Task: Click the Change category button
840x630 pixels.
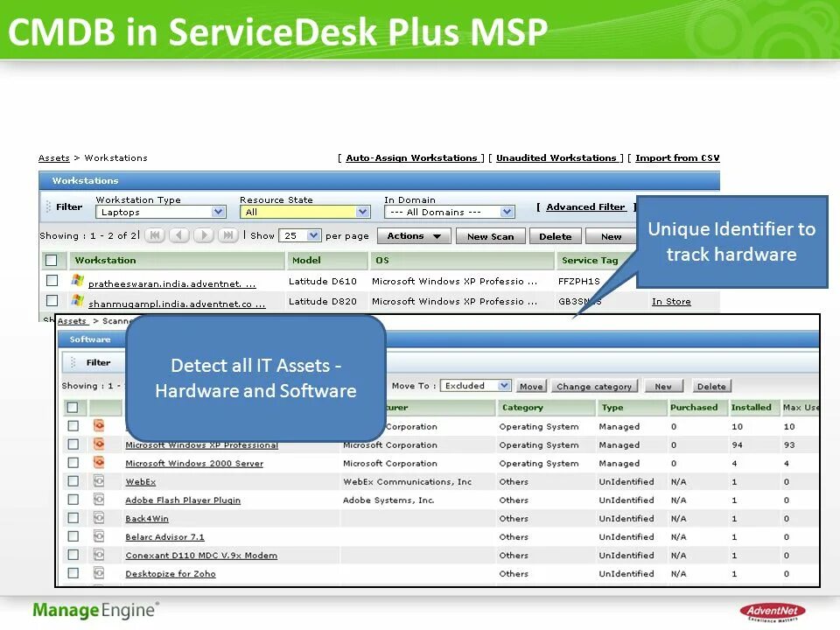Action: coord(594,386)
